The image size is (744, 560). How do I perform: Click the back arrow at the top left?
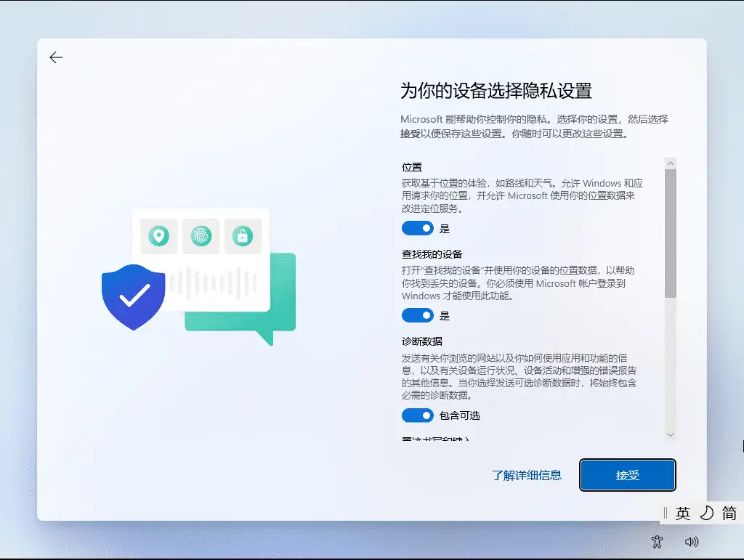pyautogui.click(x=56, y=57)
